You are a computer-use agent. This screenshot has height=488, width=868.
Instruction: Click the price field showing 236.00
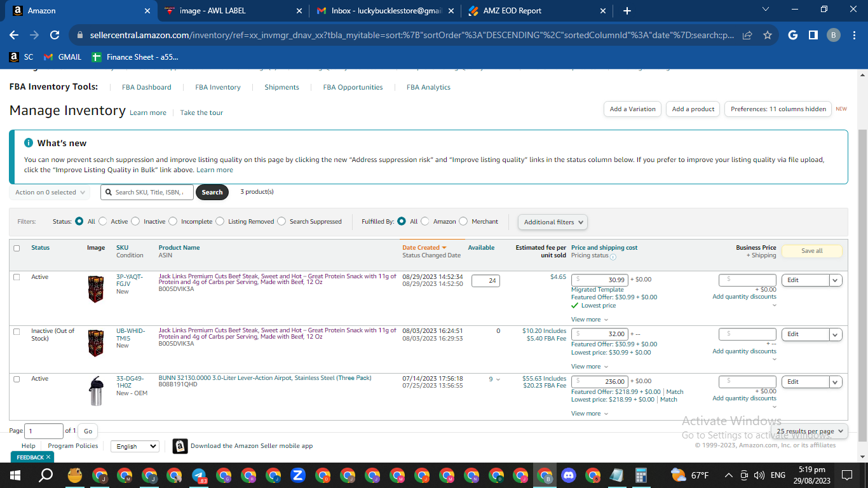tap(600, 382)
